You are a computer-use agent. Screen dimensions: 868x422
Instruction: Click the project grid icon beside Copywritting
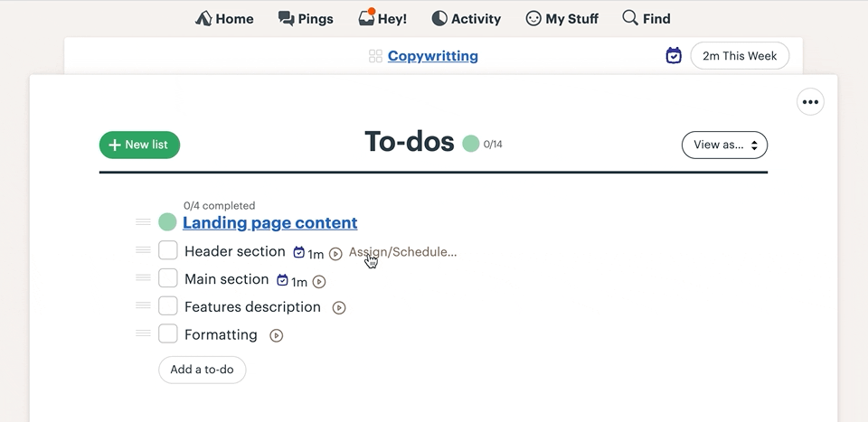pyautogui.click(x=375, y=56)
